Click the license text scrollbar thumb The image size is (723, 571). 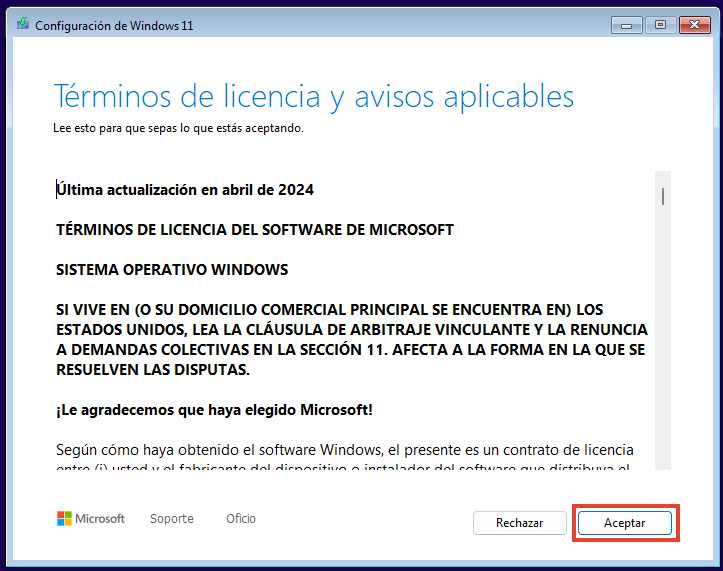click(662, 195)
